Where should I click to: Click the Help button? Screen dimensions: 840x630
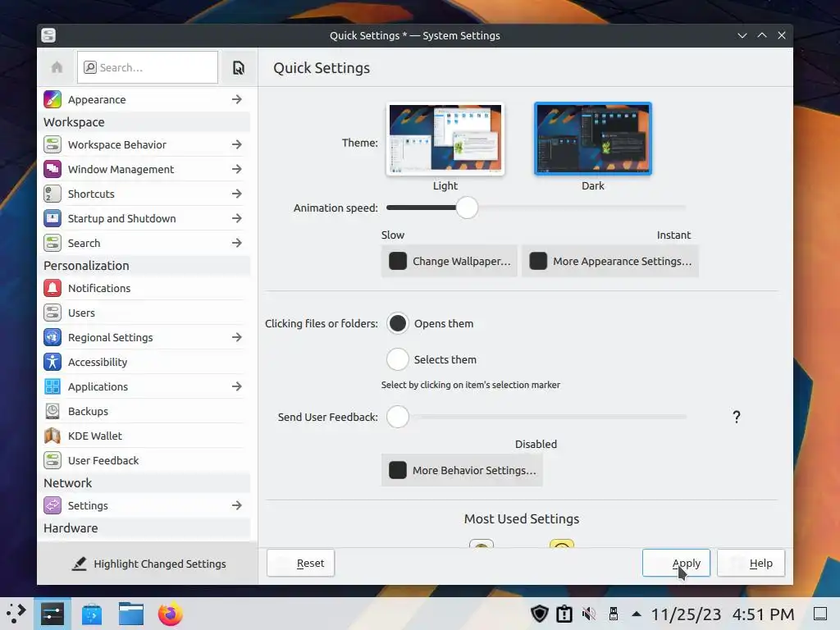click(x=751, y=563)
